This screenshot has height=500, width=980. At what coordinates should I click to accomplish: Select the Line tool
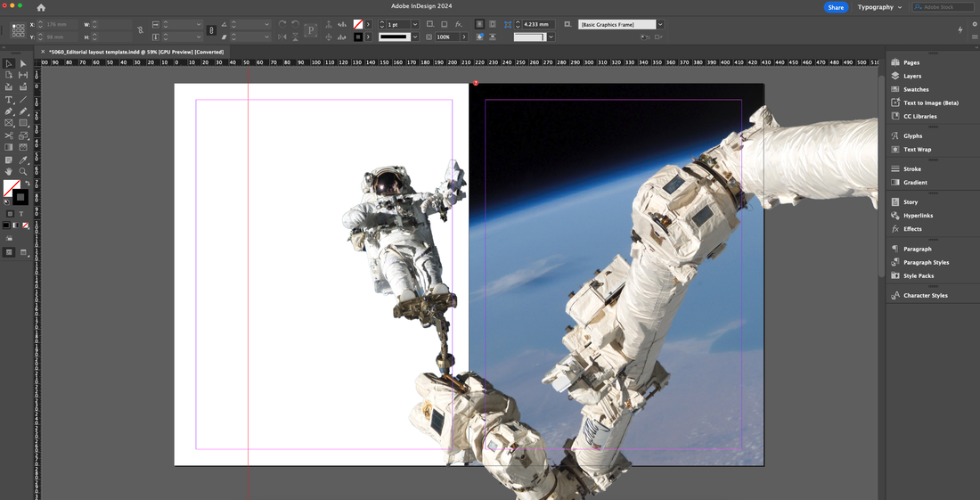pos(23,99)
